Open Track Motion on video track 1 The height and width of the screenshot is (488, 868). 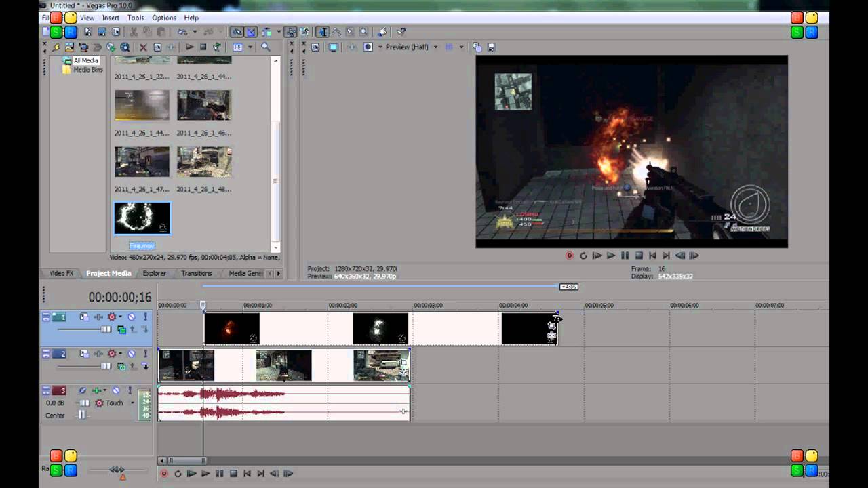pyautogui.click(x=84, y=317)
